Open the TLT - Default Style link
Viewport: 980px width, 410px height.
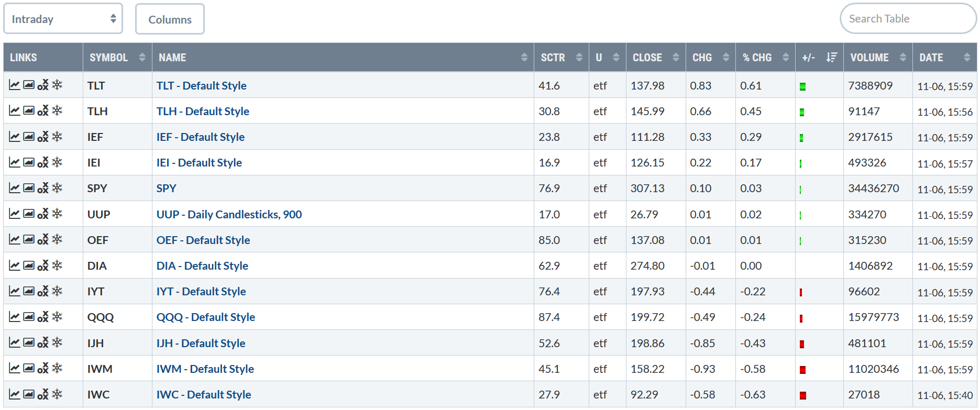coord(201,85)
